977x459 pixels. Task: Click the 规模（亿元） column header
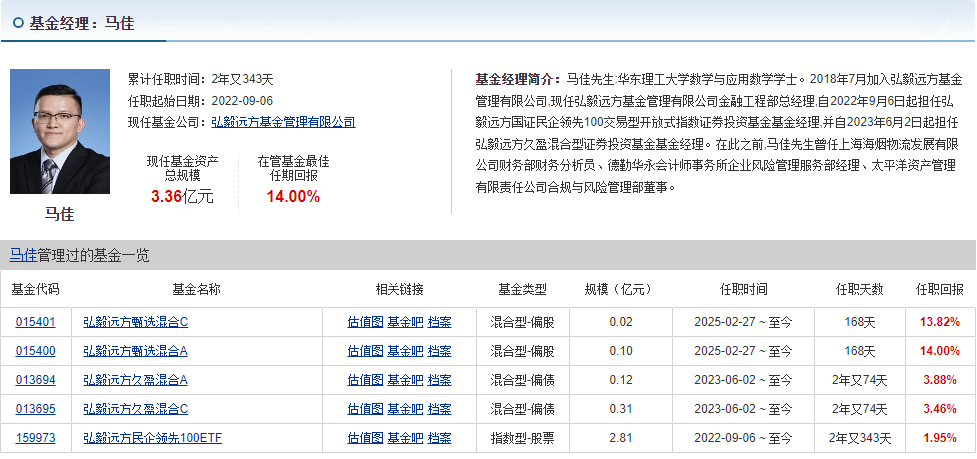(621, 290)
